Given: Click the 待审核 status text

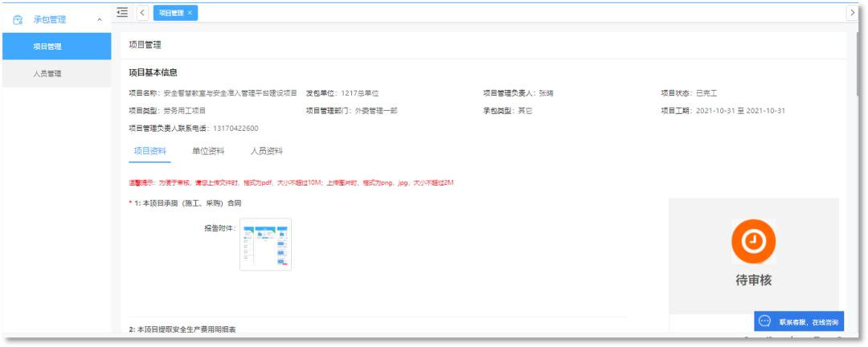Looking at the screenshot, I should [x=753, y=280].
